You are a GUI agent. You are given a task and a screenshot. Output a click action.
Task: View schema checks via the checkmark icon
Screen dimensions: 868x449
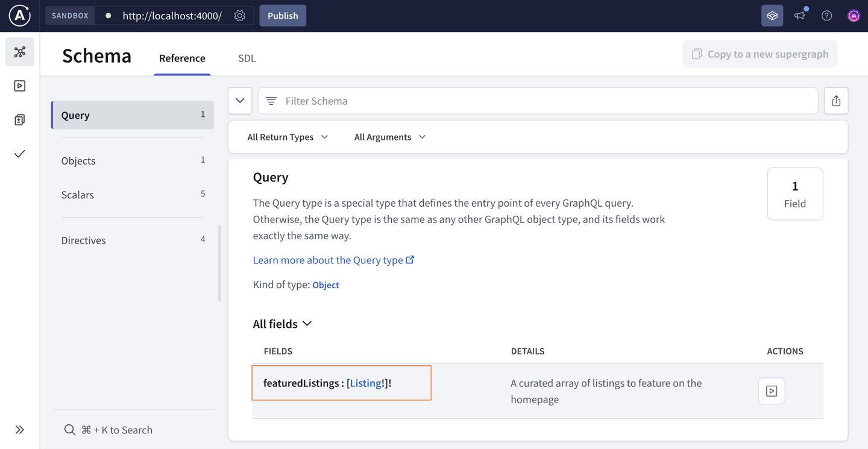click(x=19, y=154)
